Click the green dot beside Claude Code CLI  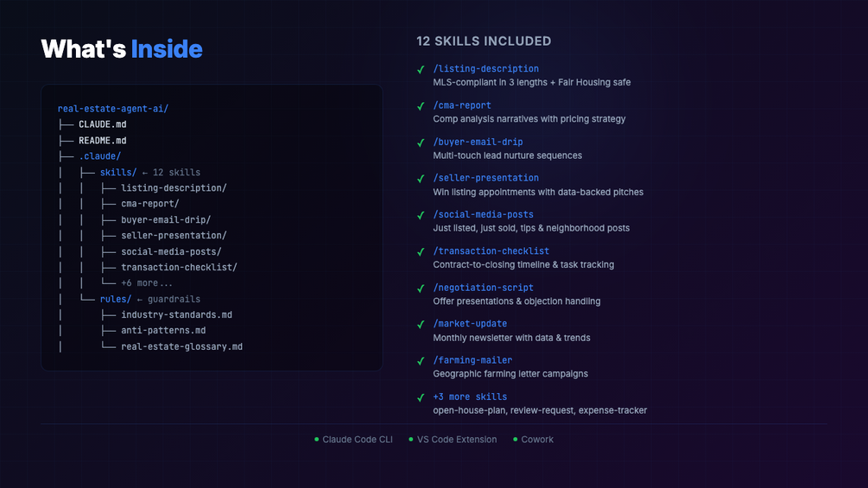point(317,440)
